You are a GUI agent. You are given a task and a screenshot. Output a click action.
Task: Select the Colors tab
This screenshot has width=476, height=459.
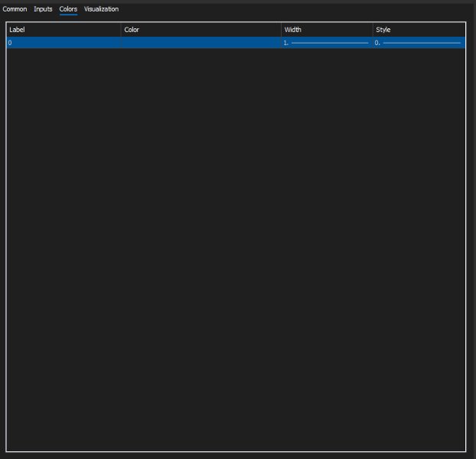pos(68,9)
